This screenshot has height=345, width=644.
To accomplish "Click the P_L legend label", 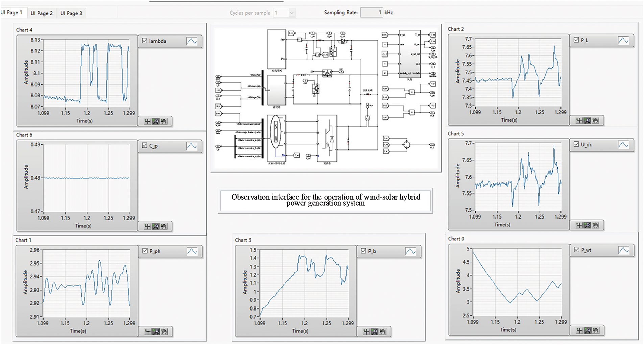I will tap(585, 40).
